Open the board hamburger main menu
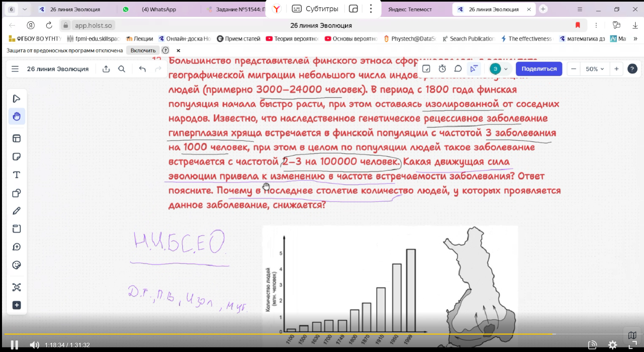Viewport: 644px width, 352px height. pyautogui.click(x=15, y=69)
